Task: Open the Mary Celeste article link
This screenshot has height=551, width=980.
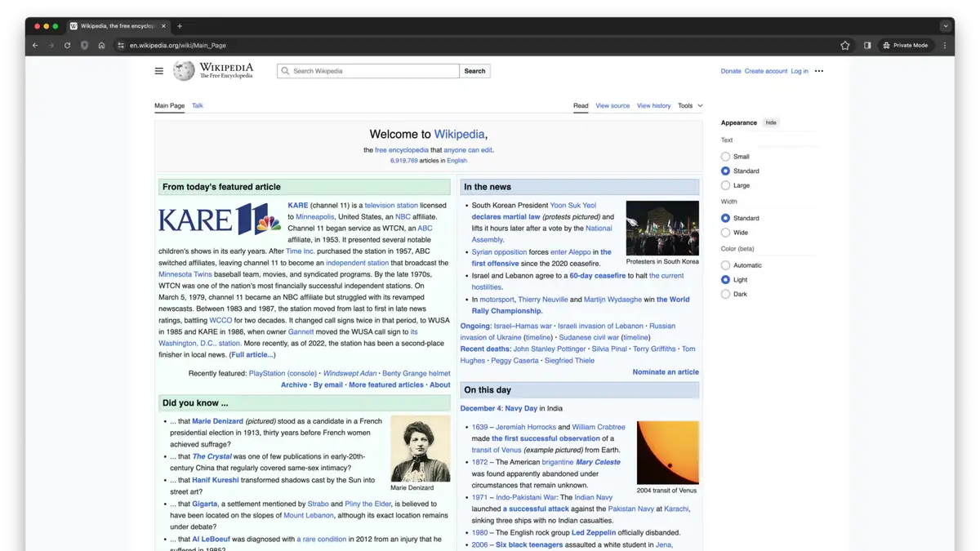Action: tap(598, 462)
